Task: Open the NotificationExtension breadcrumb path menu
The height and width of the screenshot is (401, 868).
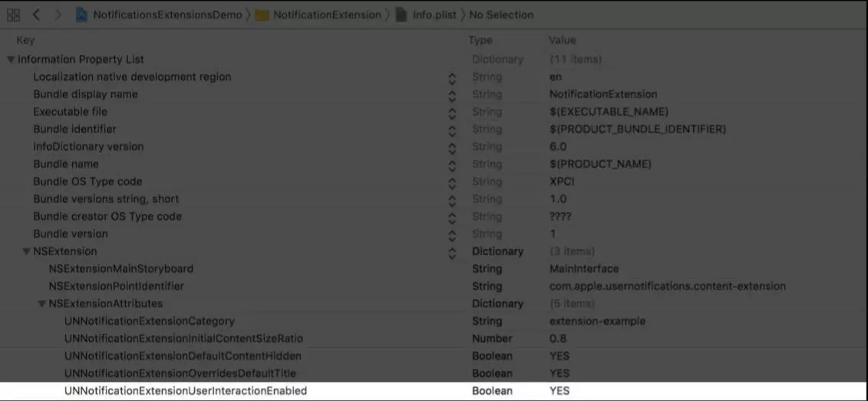Action: (x=327, y=15)
